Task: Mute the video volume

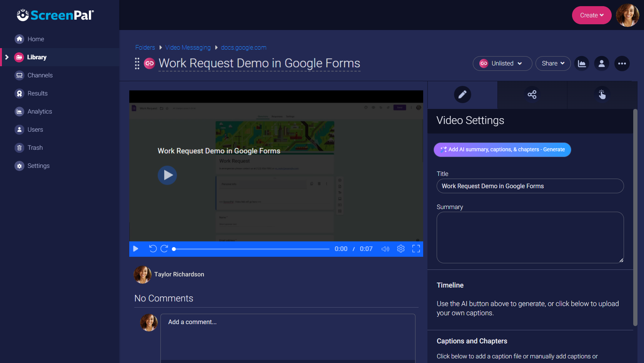Action: tap(385, 249)
